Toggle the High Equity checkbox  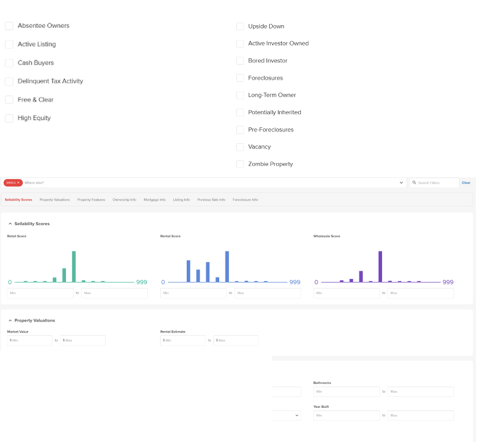click(x=9, y=118)
